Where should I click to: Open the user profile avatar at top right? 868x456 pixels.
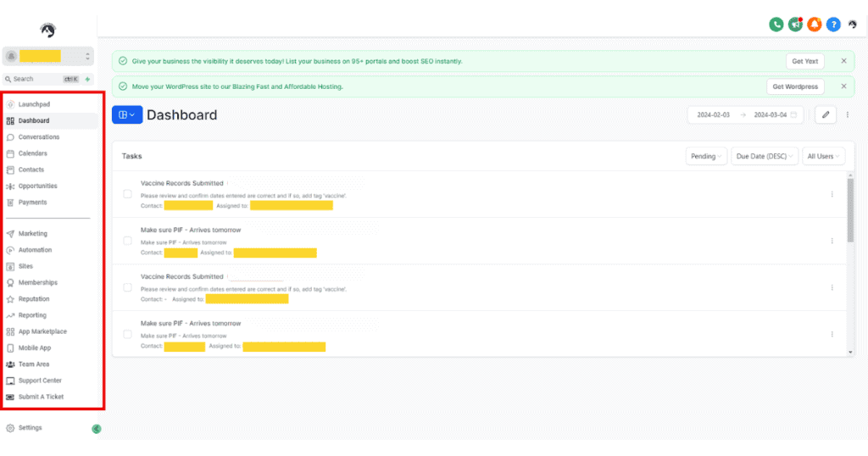(x=853, y=25)
